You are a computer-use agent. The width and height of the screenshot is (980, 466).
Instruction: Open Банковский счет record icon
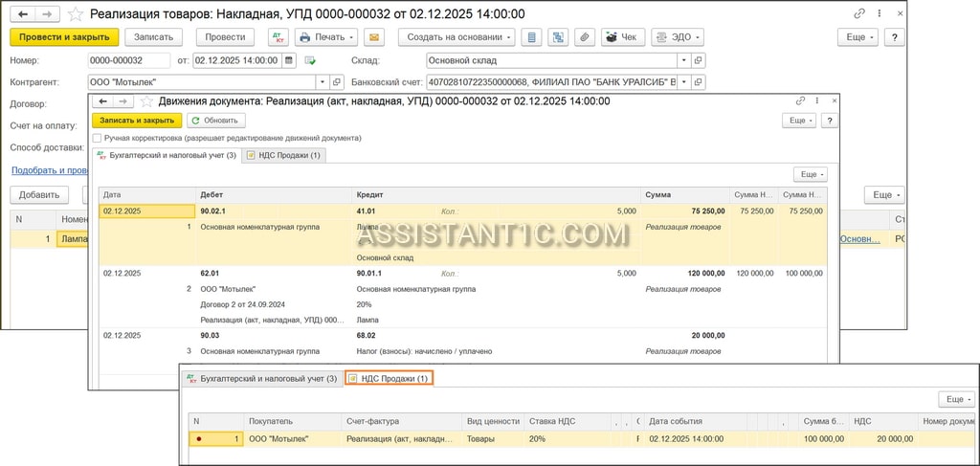pyautogui.click(x=699, y=82)
